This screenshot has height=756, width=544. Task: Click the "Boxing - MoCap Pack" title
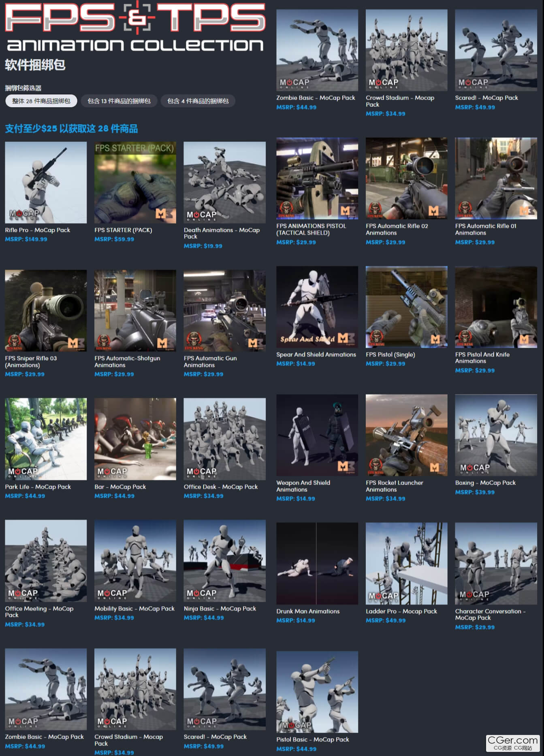click(x=485, y=483)
